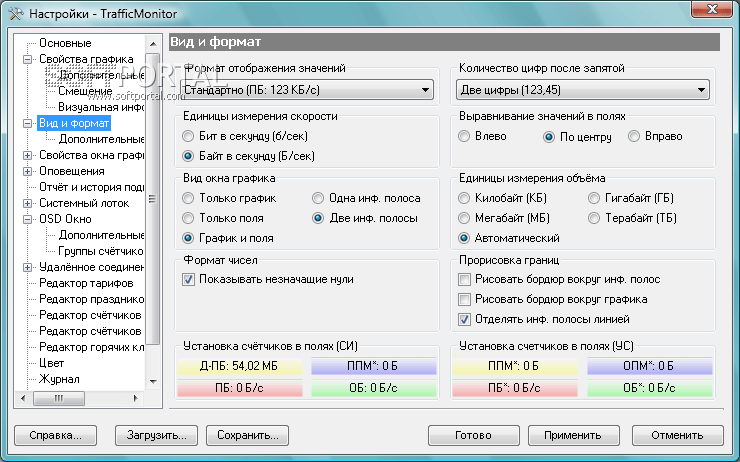Click tree horizontal scrollbar left arrow
Viewport: 740px width, 462px height.
tap(23, 399)
